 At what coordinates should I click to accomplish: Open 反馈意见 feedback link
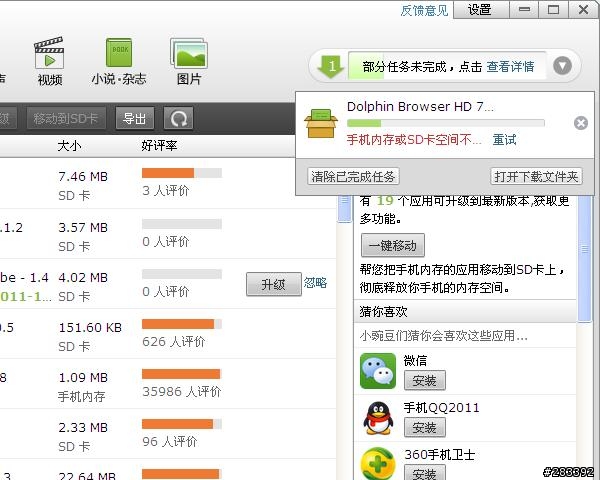click(424, 10)
